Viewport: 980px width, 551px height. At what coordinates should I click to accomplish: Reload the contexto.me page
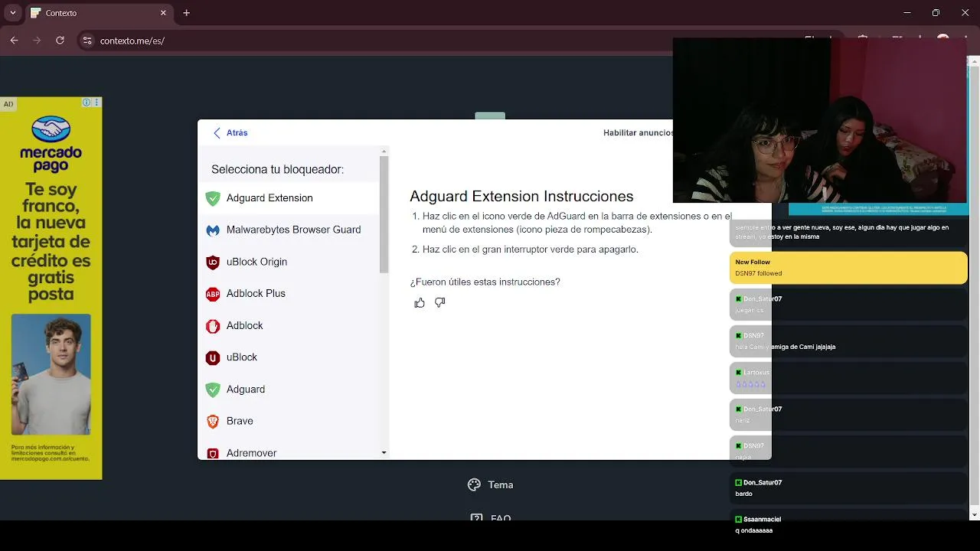point(60,41)
